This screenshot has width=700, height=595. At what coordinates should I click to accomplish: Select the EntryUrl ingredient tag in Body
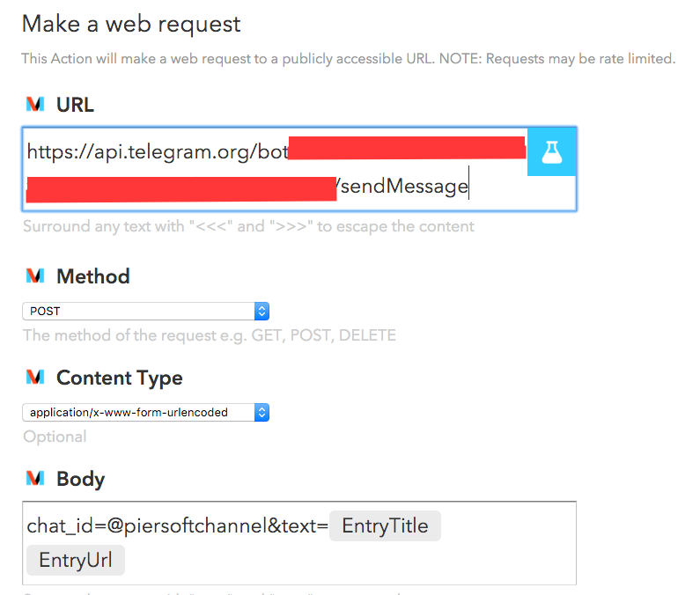point(76,560)
